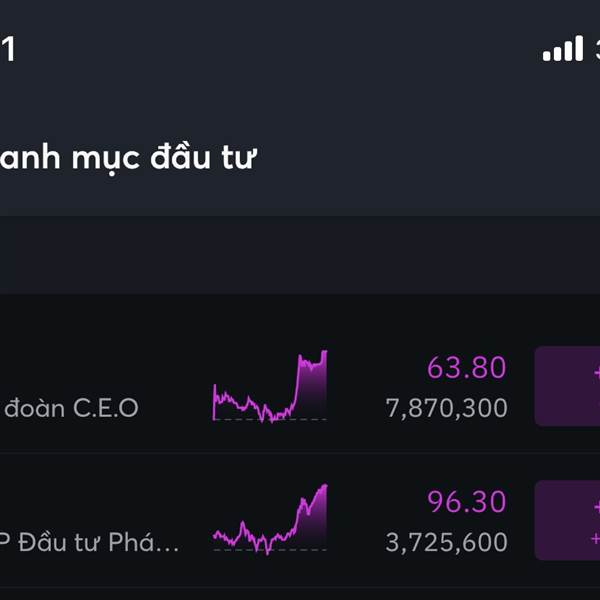Tap the 3,725,600 volume figure
The image size is (600, 600).
(446, 542)
